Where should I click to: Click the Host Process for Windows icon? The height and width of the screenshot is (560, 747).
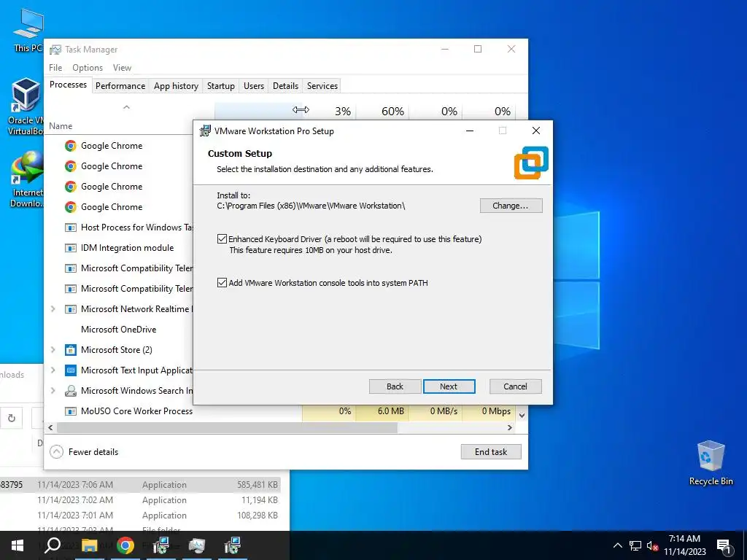71,227
